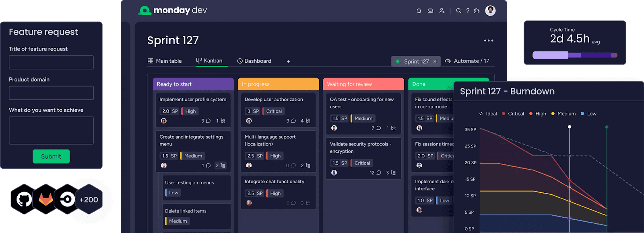
Task: Toggle Medium series in burndown legend
Action: click(x=563, y=114)
